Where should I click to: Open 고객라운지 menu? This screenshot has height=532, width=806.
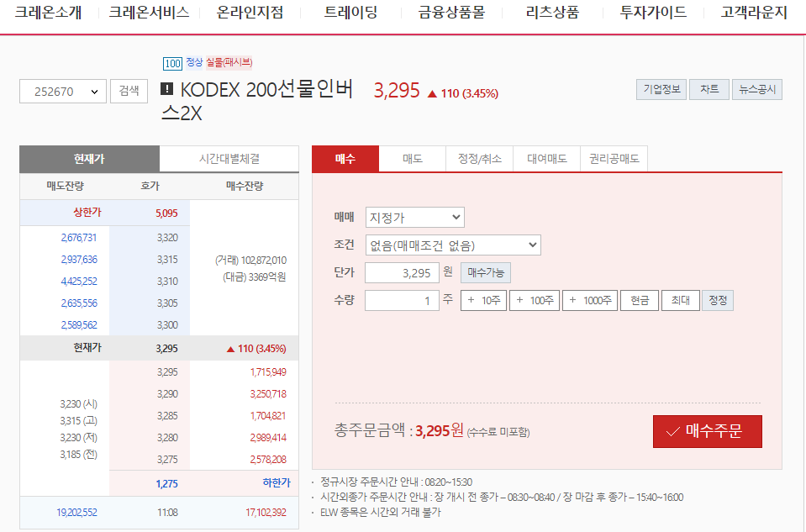(754, 12)
